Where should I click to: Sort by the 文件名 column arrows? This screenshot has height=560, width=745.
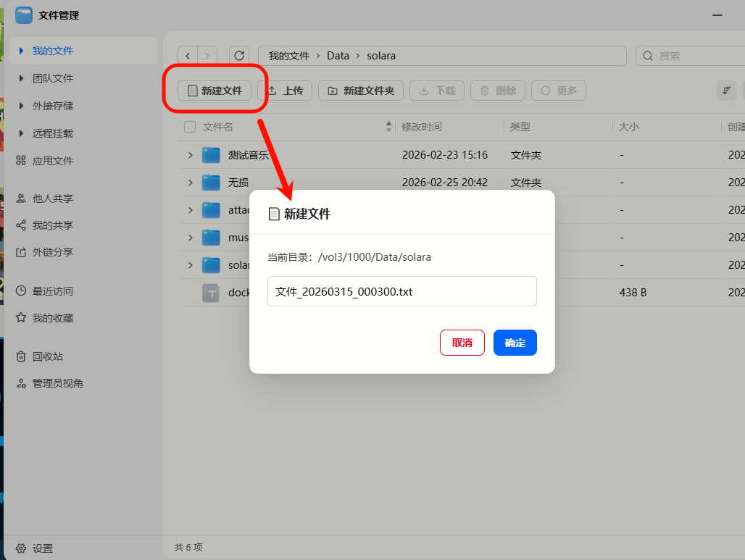click(x=388, y=126)
